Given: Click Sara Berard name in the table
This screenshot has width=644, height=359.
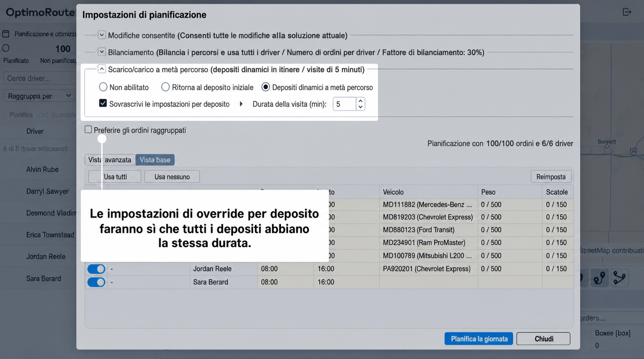Looking at the screenshot, I should (x=211, y=282).
